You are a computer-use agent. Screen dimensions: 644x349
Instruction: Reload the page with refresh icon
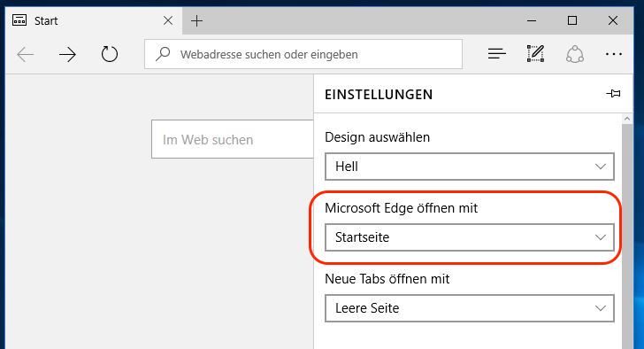[x=110, y=54]
